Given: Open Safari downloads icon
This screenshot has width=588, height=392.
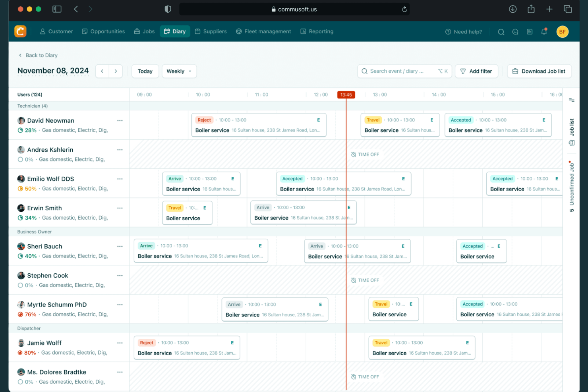Looking at the screenshot, I should click(x=513, y=9).
